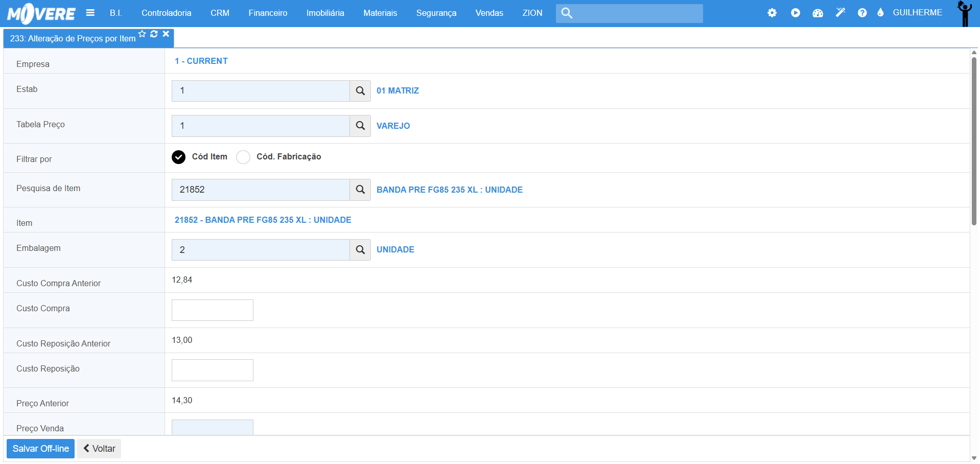Screen dimensions: 980x464
Task: Close the Alteração de Preços por Item tab
Action: tap(166, 34)
